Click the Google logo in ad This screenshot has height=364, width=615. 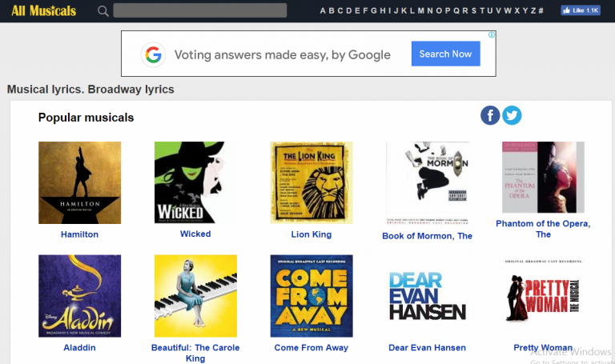(x=153, y=54)
